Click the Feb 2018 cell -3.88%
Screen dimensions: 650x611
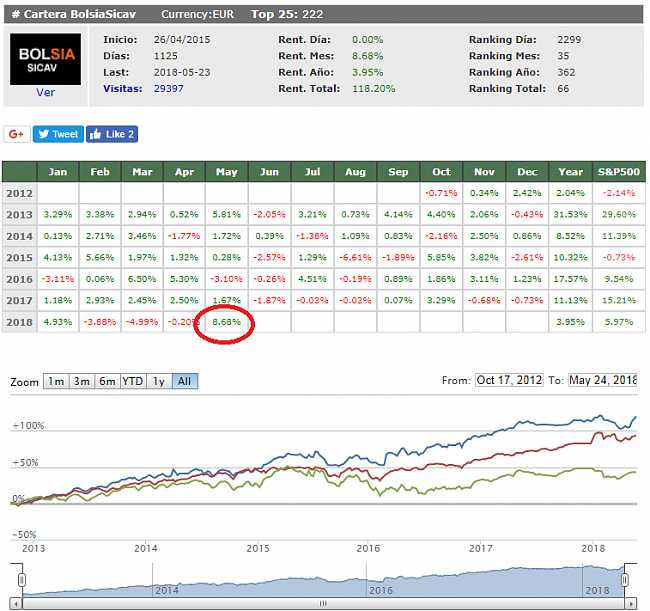point(100,322)
